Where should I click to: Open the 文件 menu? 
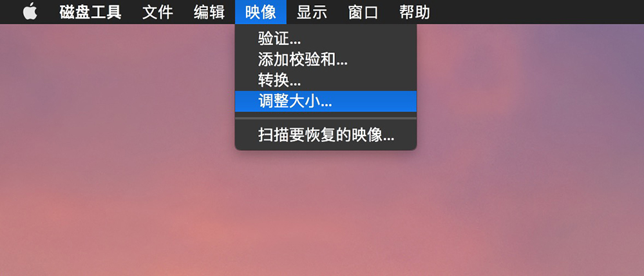(x=158, y=12)
